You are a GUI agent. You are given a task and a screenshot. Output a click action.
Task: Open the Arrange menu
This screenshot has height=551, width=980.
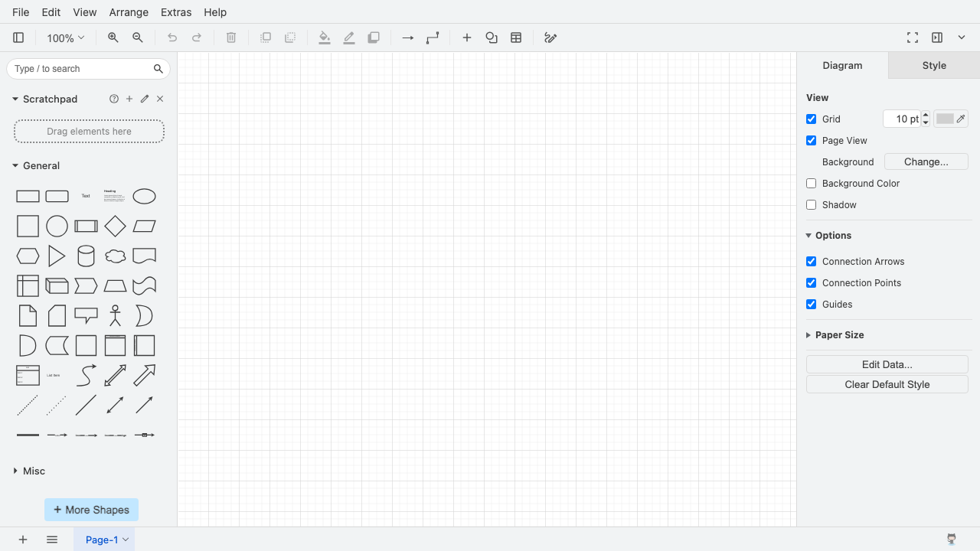tap(129, 12)
